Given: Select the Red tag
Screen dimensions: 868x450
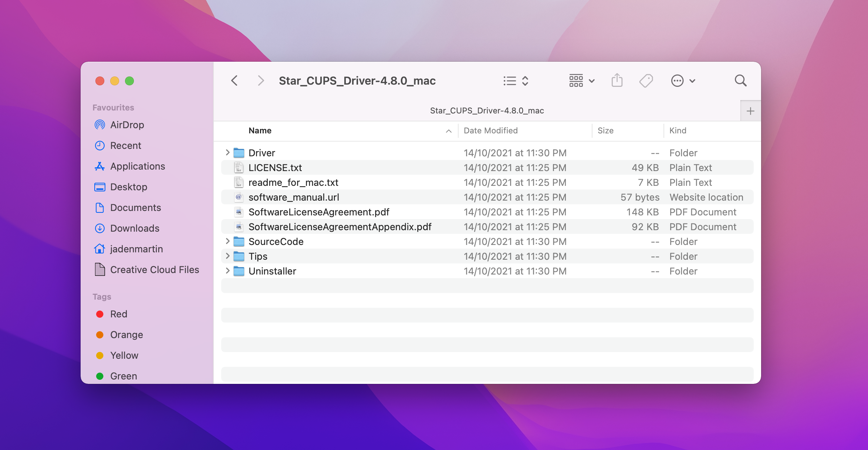Looking at the screenshot, I should click(x=118, y=314).
